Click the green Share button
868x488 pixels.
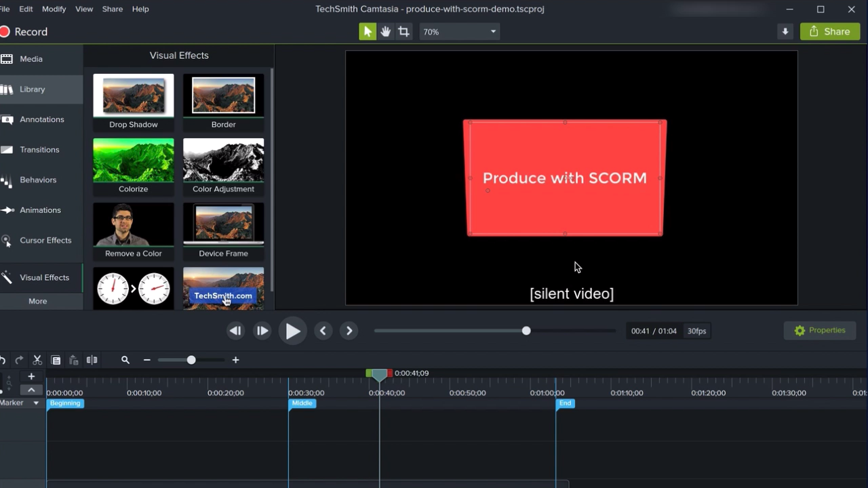(x=830, y=32)
